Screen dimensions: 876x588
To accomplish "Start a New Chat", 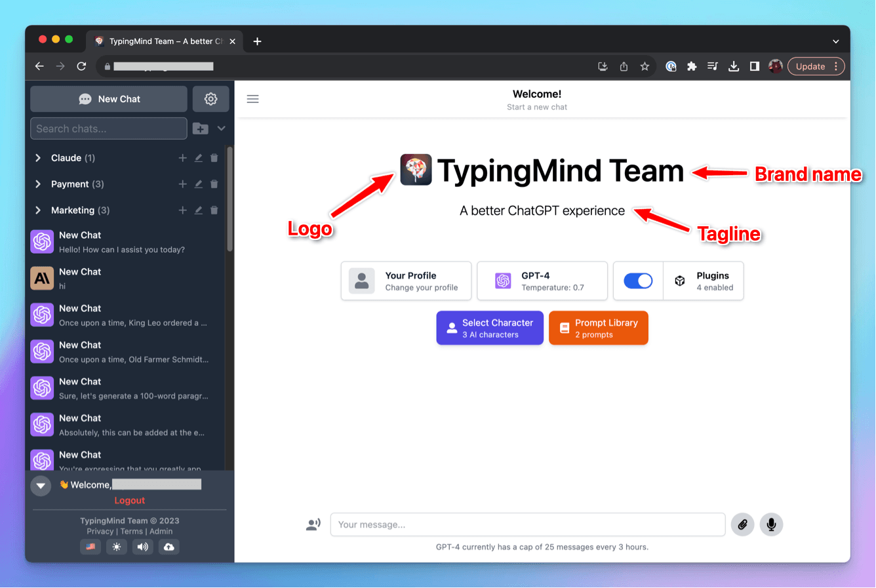I will pos(109,99).
